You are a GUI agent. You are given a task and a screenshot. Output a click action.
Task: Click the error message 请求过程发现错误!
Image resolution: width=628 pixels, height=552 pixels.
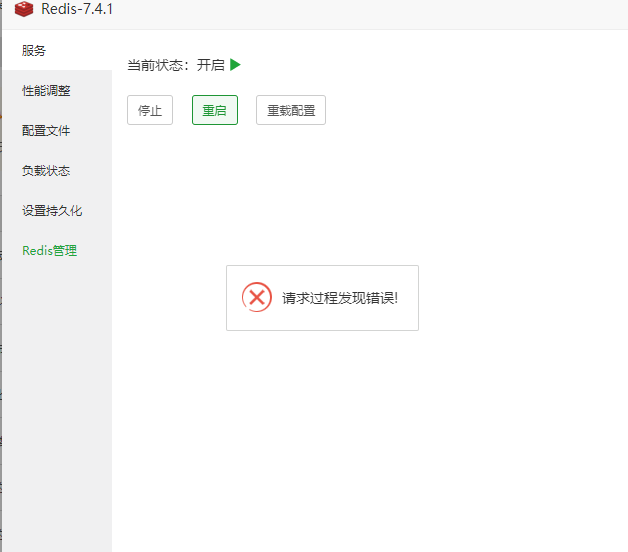click(340, 298)
